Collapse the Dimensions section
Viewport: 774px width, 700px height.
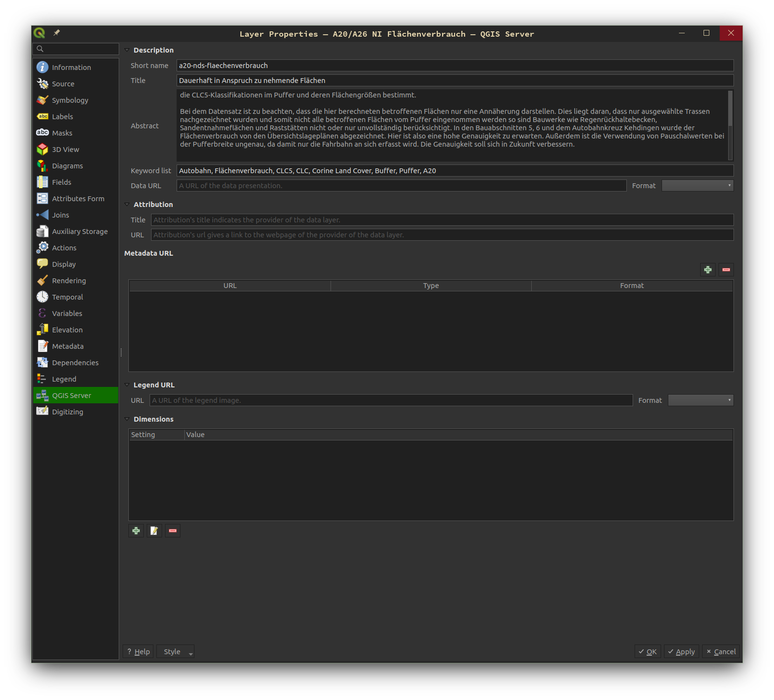127,419
